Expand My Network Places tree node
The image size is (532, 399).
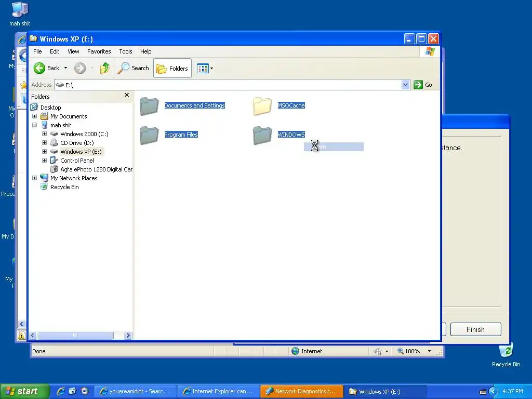coord(35,178)
